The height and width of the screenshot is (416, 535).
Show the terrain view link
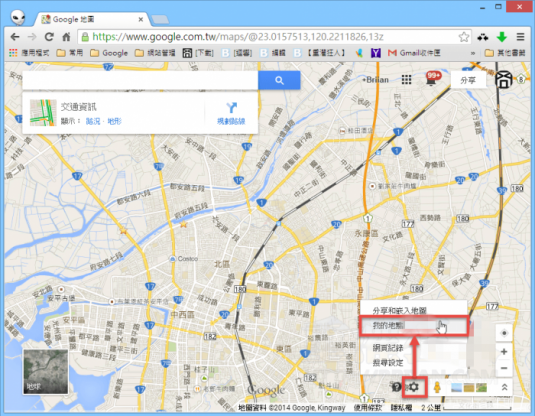(114, 121)
